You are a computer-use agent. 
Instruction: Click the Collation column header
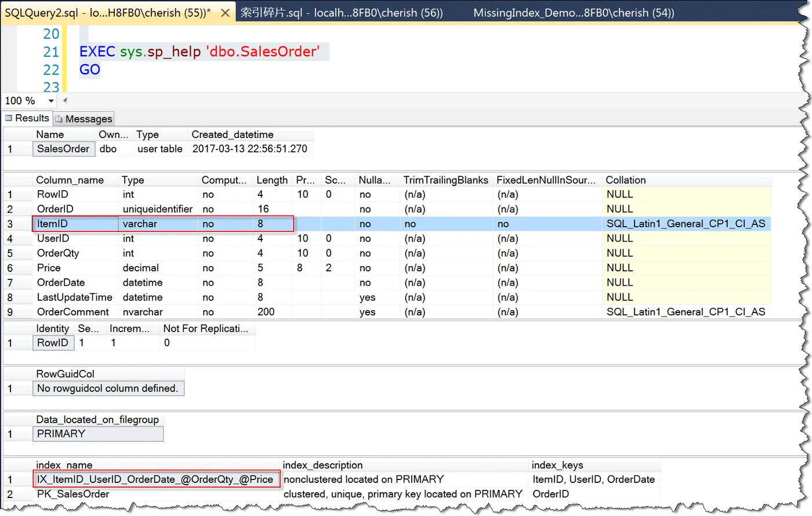click(x=687, y=180)
